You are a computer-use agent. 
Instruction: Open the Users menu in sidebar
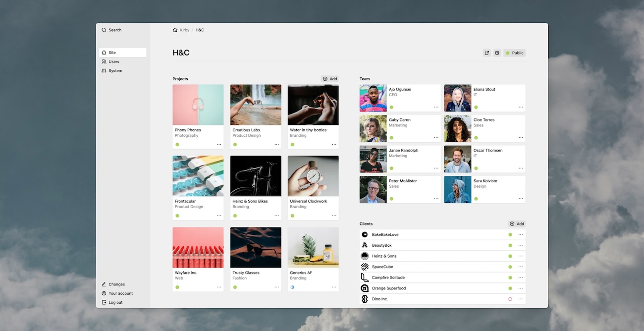pyautogui.click(x=114, y=62)
